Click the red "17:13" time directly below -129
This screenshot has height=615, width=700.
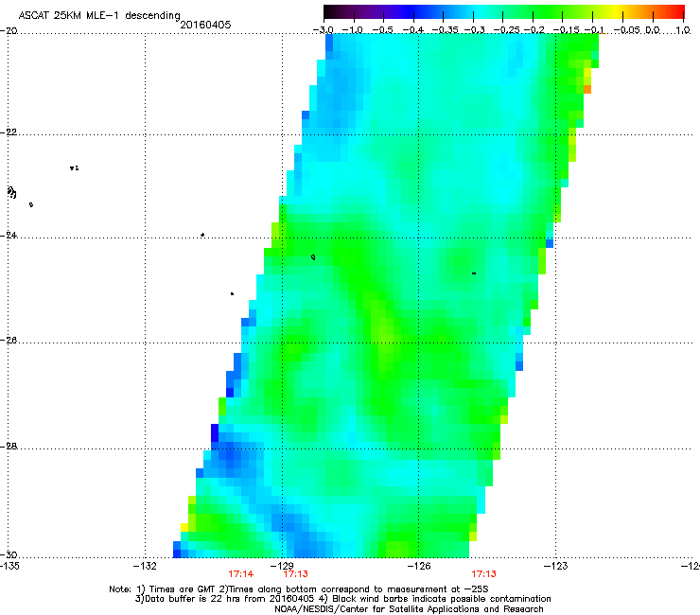coord(295,574)
